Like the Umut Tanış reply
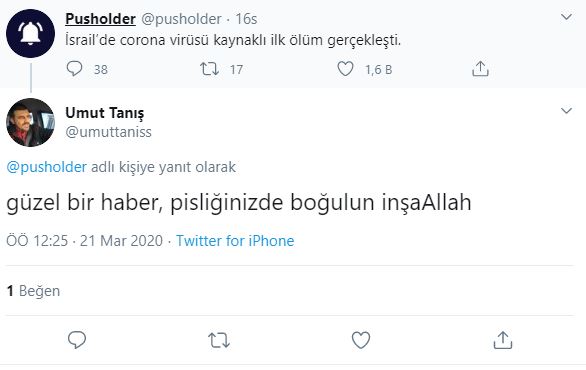The width and height of the screenshot is (586, 370). click(x=361, y=340)
